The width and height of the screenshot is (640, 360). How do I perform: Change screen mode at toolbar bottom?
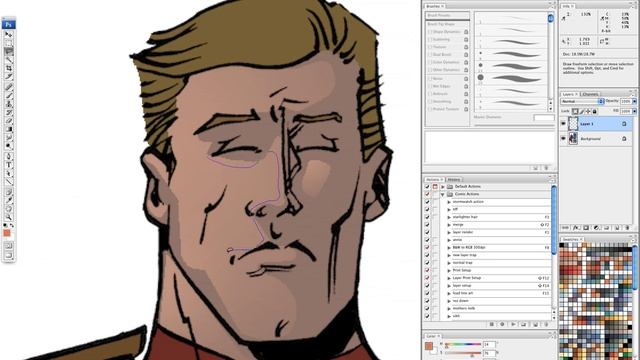coord(8,256)
